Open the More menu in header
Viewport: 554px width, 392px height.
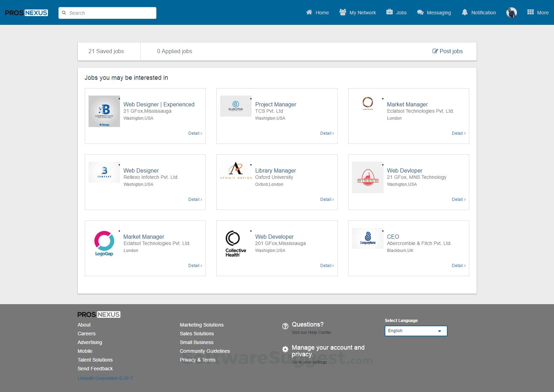tap(538, 13)
